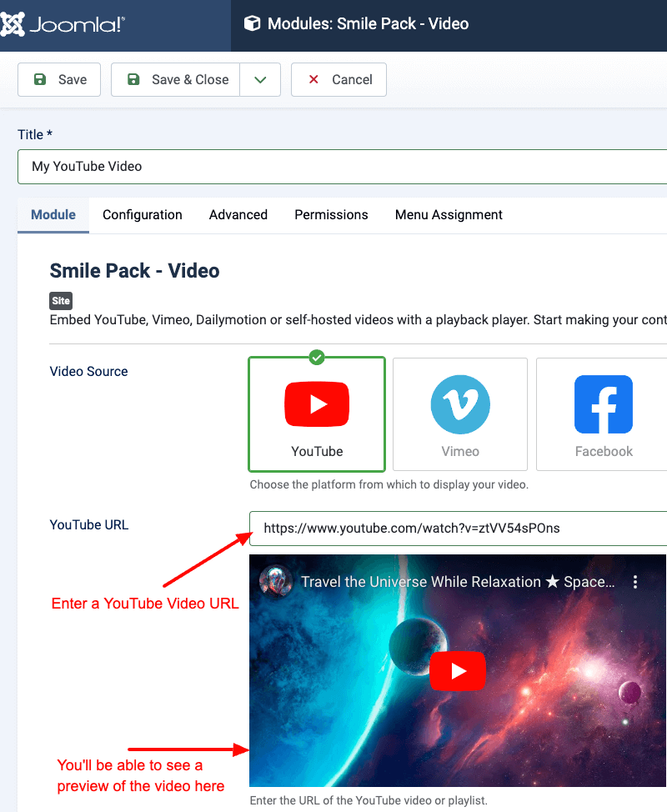
Task: Focus the Title input field
Action: click(x=343, y=167)
